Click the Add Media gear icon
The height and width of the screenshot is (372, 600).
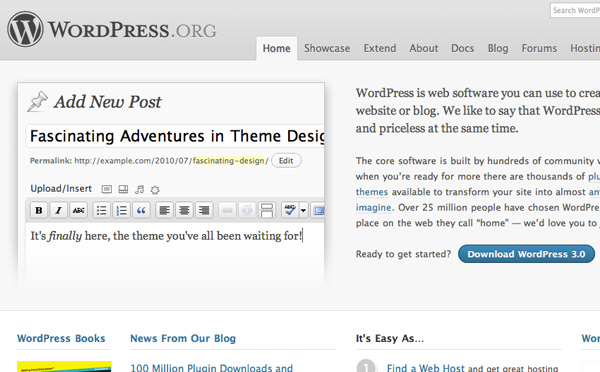pos(155,189)
